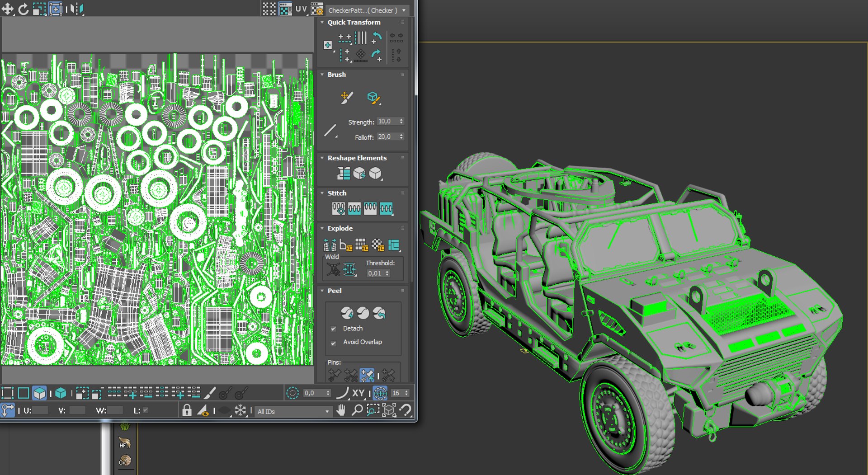The image size is (868, 475).
Task: Open the checker pattern texture dropdown
Action: [368, 10]
